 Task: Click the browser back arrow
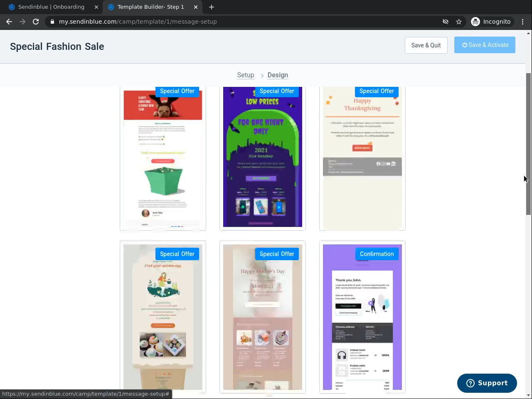tap(9, 22)
